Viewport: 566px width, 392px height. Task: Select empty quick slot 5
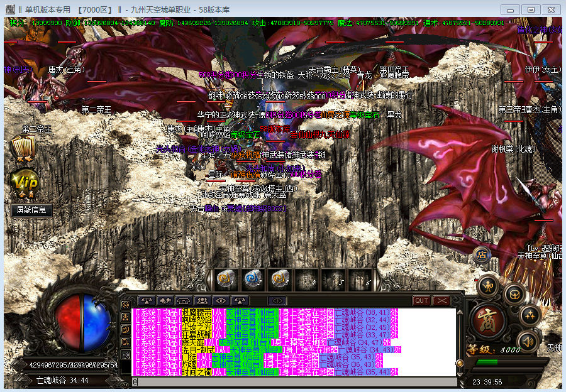333,278
